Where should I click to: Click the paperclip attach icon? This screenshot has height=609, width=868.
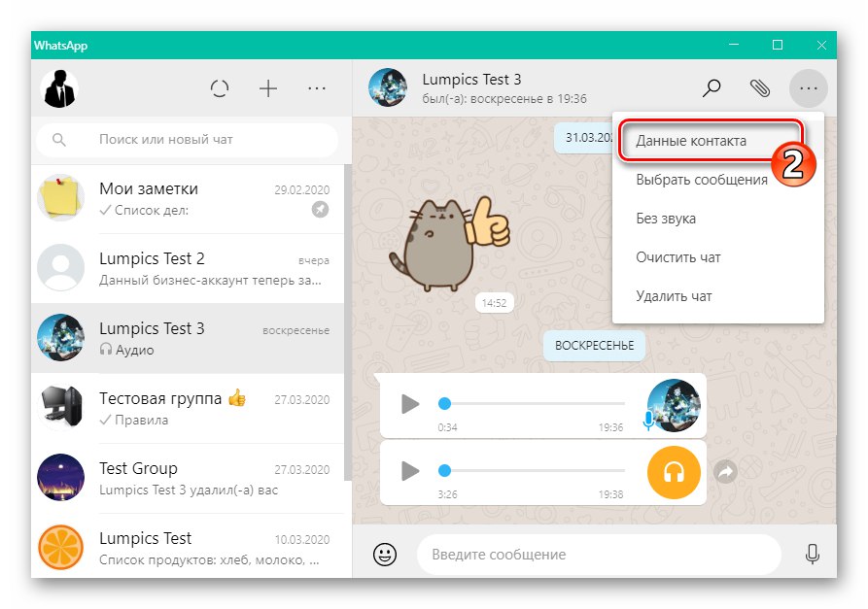(759, 88)
